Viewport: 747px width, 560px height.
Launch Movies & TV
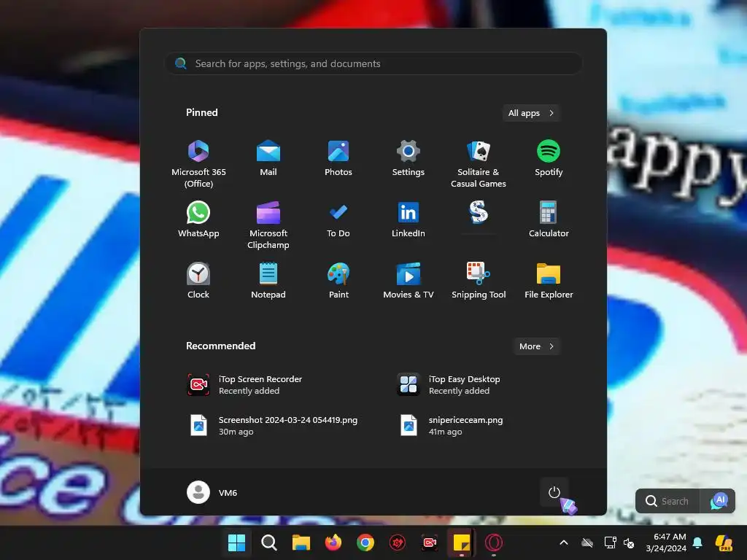click(x=409, y=281)
